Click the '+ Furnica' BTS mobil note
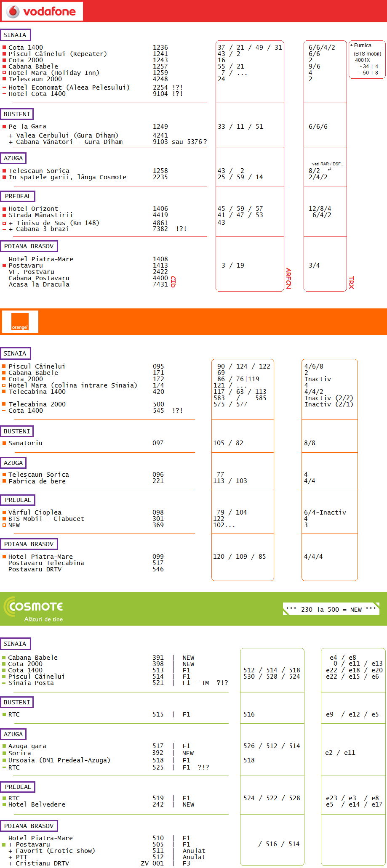This screenshot has width=387, height=868. [367, 59]
